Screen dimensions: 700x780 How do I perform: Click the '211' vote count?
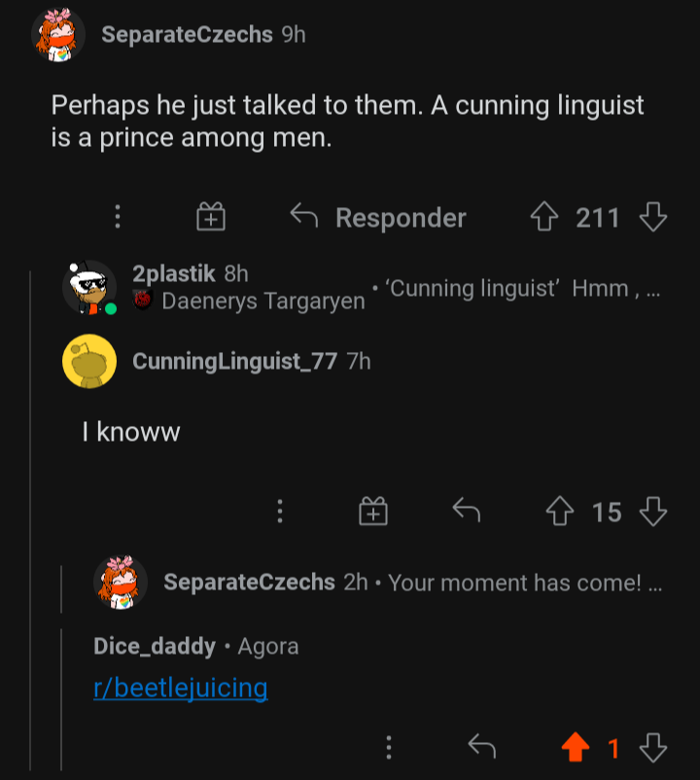tap(601, 217)
